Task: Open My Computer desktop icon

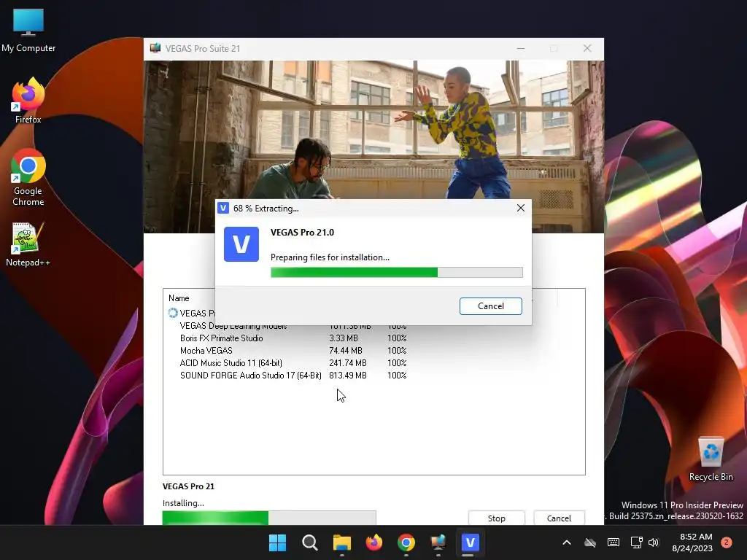Action: point(28,31)
